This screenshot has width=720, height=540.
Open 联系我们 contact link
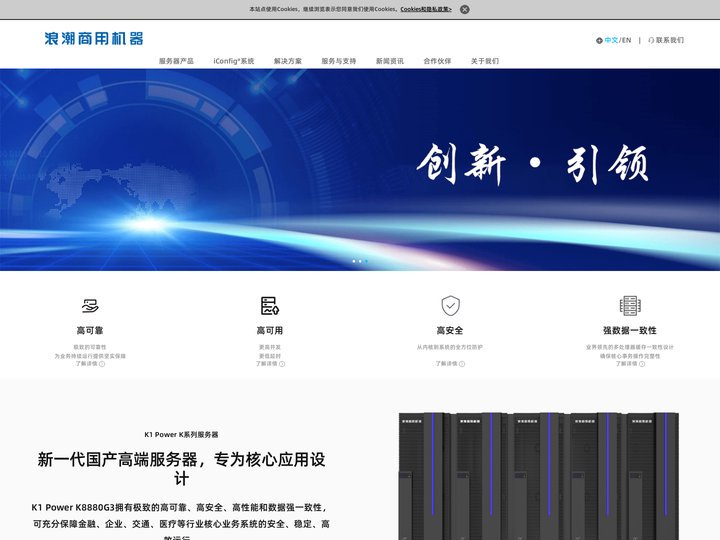[x=669, y=40]
